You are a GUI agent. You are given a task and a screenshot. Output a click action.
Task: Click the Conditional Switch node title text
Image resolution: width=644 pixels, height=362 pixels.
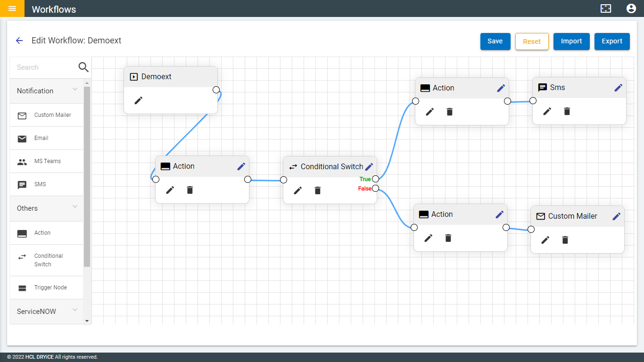click(332, 166)
